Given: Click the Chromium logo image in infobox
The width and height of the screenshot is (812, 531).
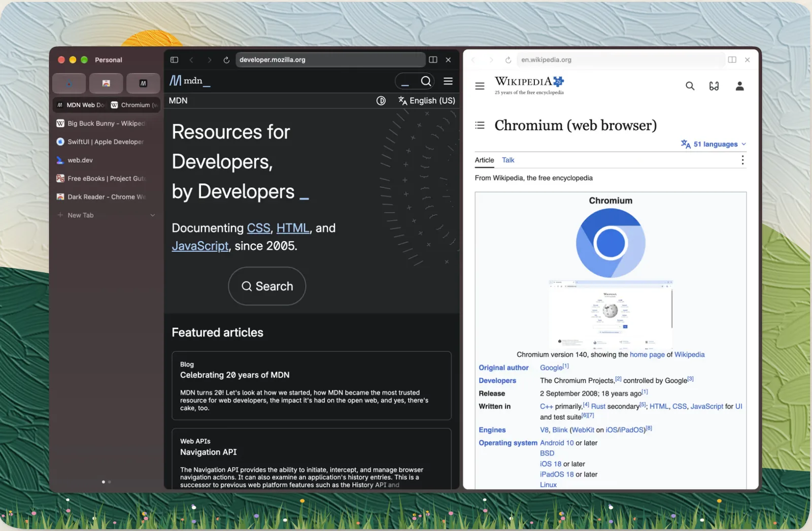Looking at the screenshot, I should [x=611, y=243].
